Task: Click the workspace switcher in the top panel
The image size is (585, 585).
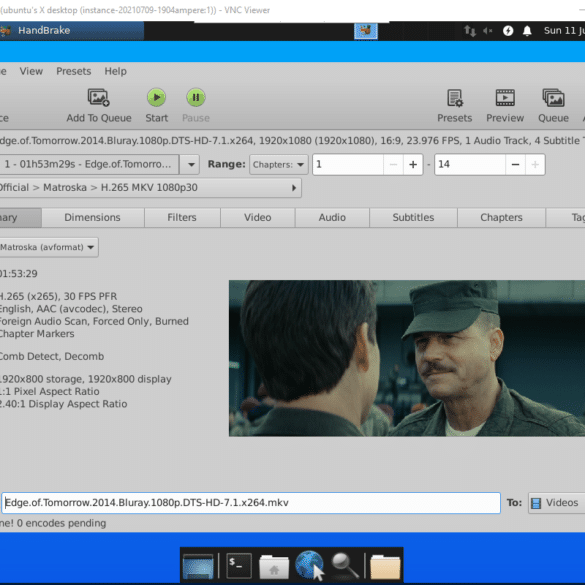Action: click(366, 31)
